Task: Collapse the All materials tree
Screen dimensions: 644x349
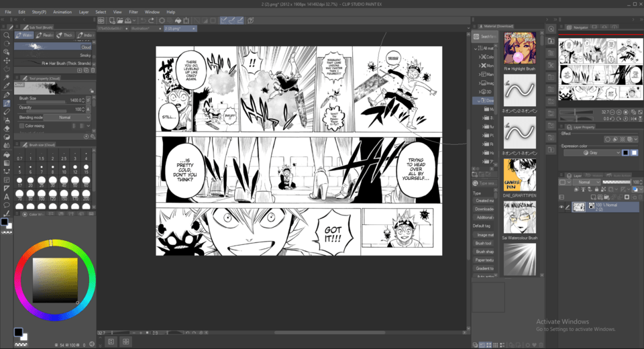Action: tap(476, 48)
